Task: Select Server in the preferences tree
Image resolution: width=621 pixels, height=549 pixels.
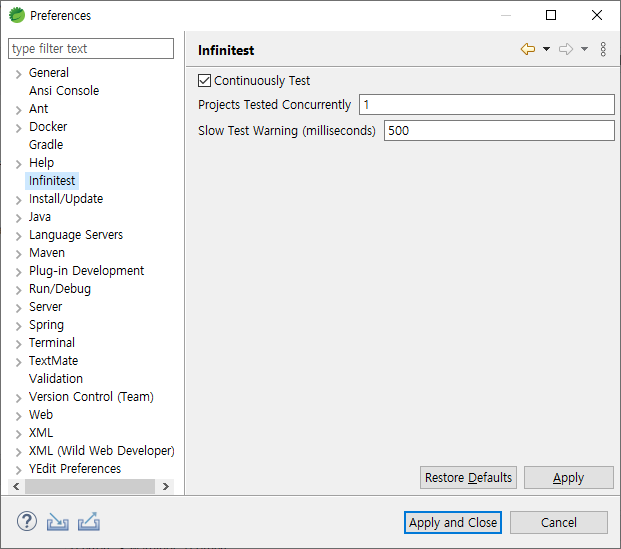Action: pos(46,307)
